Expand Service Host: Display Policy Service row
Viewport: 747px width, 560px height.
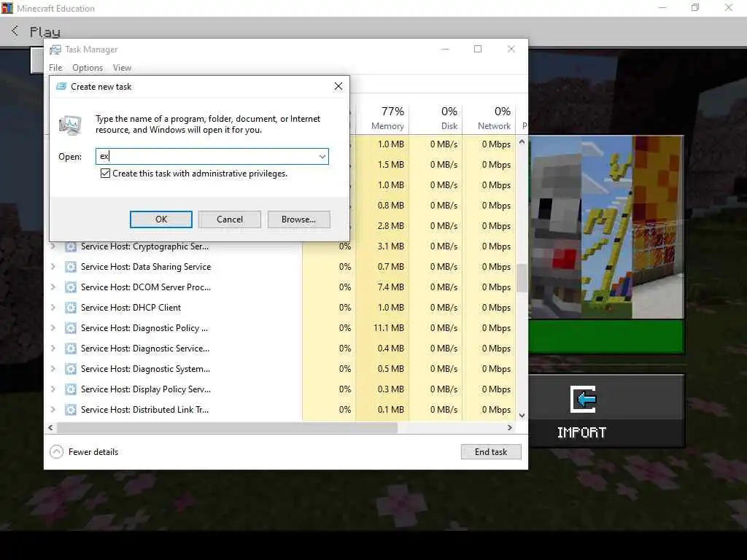tap(53, 389)
